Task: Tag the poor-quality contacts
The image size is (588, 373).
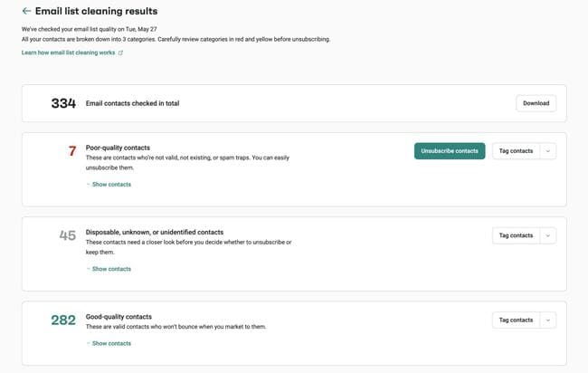Action: click(x=516, y=151)
